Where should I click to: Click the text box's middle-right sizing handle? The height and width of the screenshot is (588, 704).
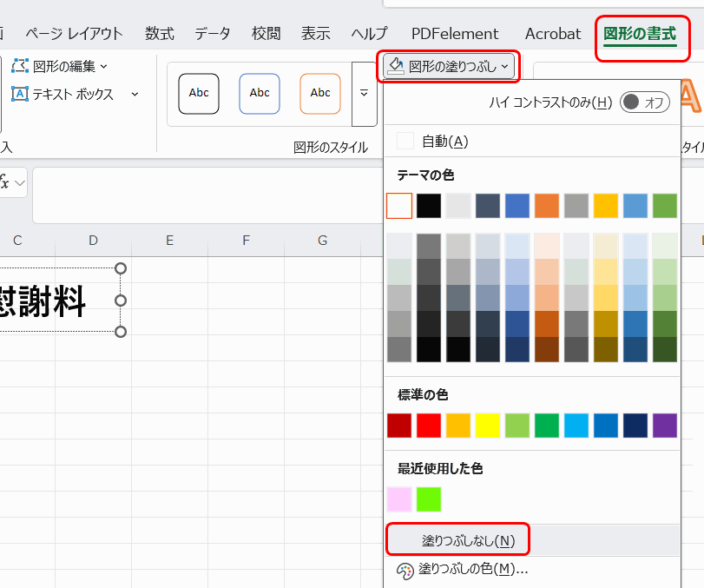click(121, 300)
